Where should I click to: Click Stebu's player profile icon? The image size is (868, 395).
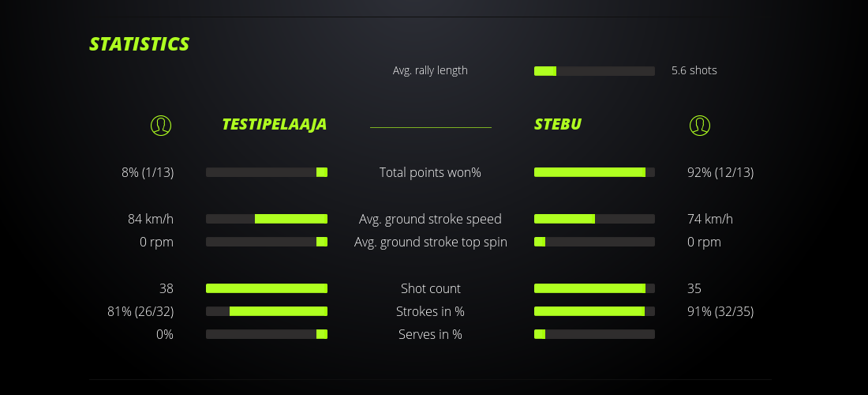[x=699, y=125]
